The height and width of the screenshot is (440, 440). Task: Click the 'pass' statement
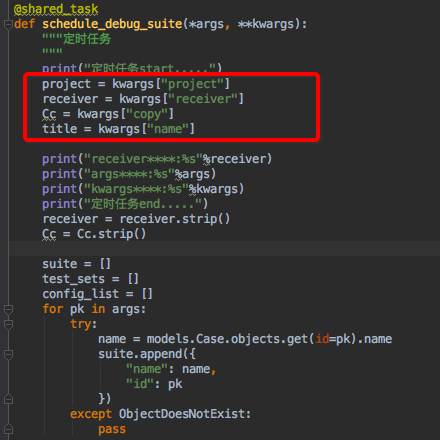tap(112, 429)
